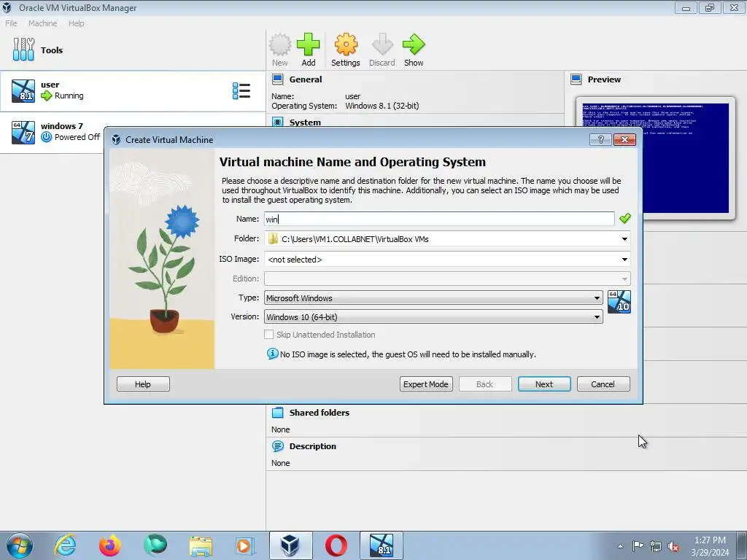Click the Windows 10 OS type icon
The height and width of the screenshot is (560, 747).
click(619, 302)
